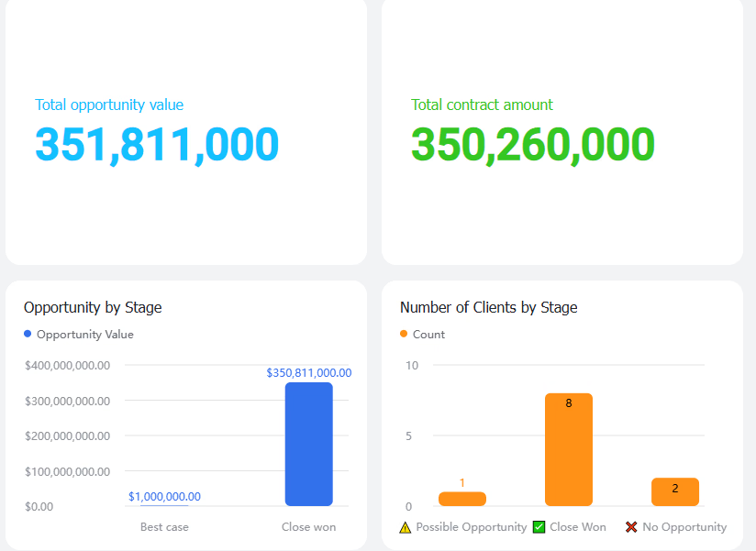Click the $1,000,000.00 Best case data label
The height and width of the screenshot is (551, 756).
164,497
